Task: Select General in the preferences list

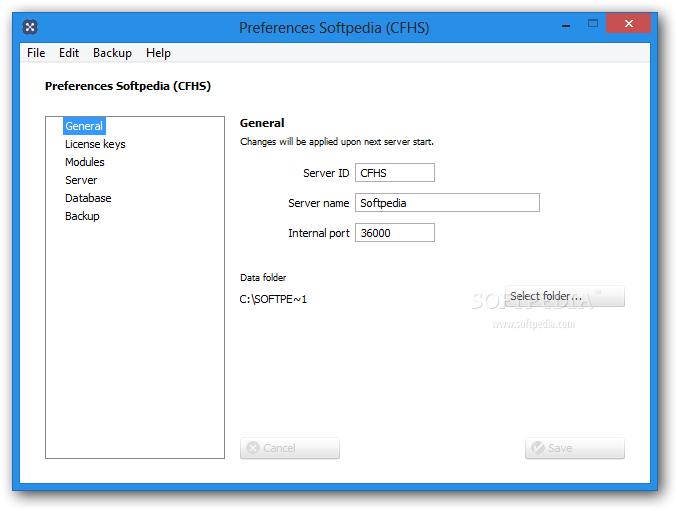Action: point(84,126)
